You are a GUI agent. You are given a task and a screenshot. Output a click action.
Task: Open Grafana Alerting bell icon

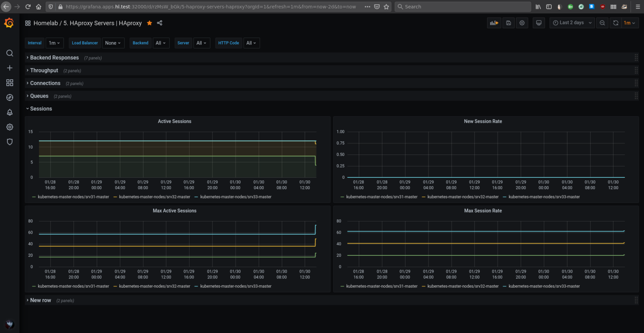[10, 112]
